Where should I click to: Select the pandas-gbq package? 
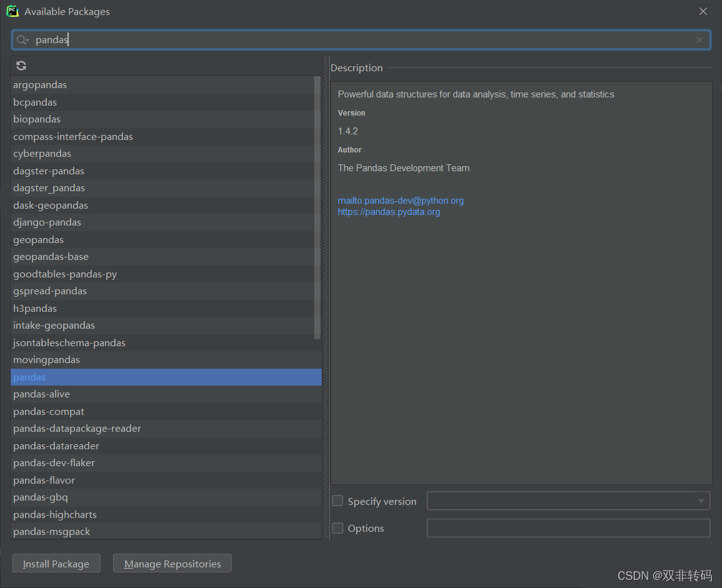click(x=166, y=497)
